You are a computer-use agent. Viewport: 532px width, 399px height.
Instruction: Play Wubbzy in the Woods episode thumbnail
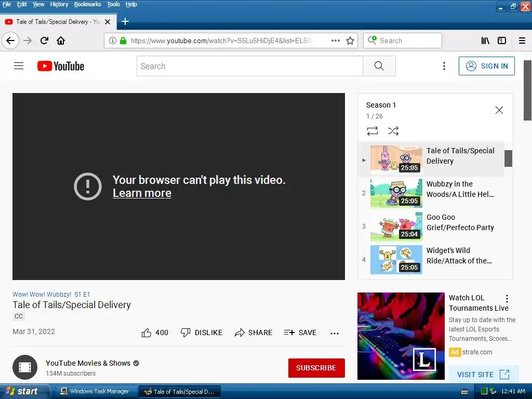396,193
